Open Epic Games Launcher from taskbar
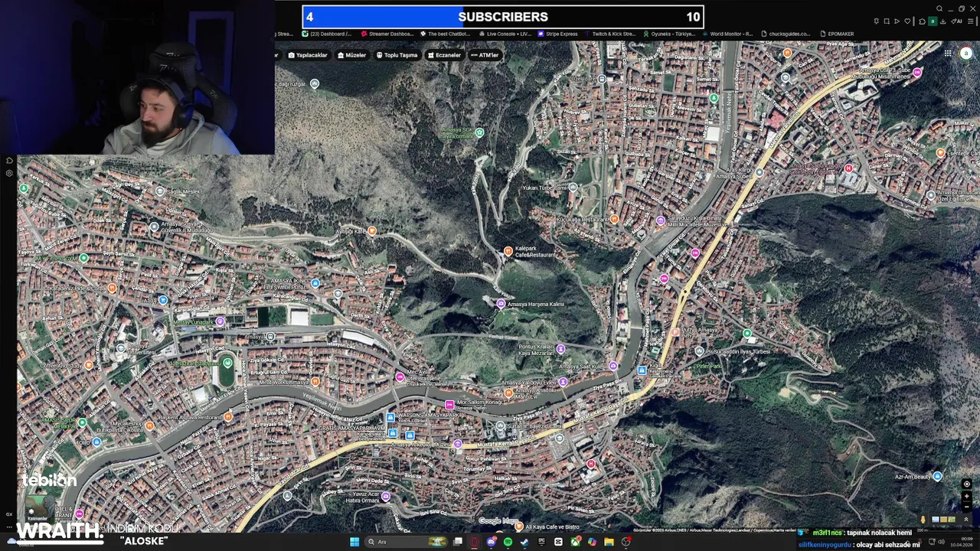980x551 pixels. (541, 542)
